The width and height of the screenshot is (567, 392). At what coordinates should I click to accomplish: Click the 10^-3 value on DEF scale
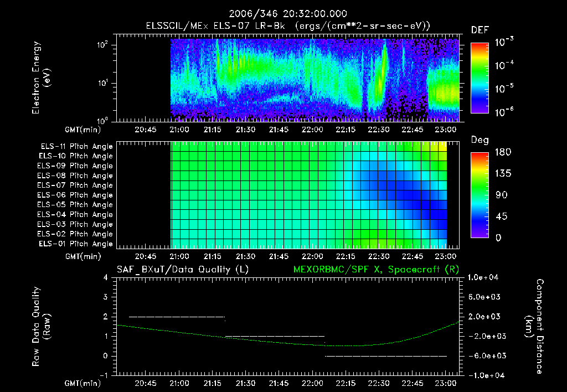tap(504, 42)
